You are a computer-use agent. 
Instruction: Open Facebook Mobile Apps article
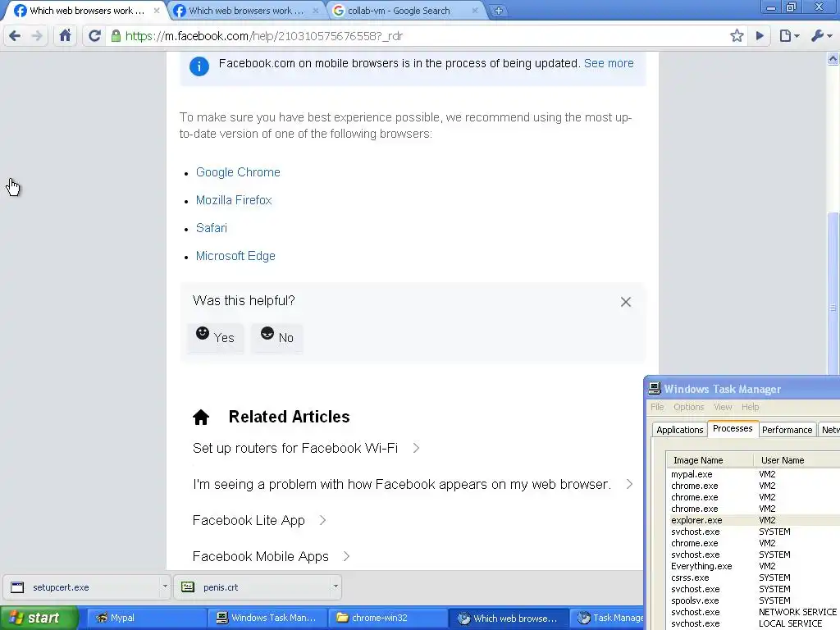pyautogui.click(x=260, y=557)
